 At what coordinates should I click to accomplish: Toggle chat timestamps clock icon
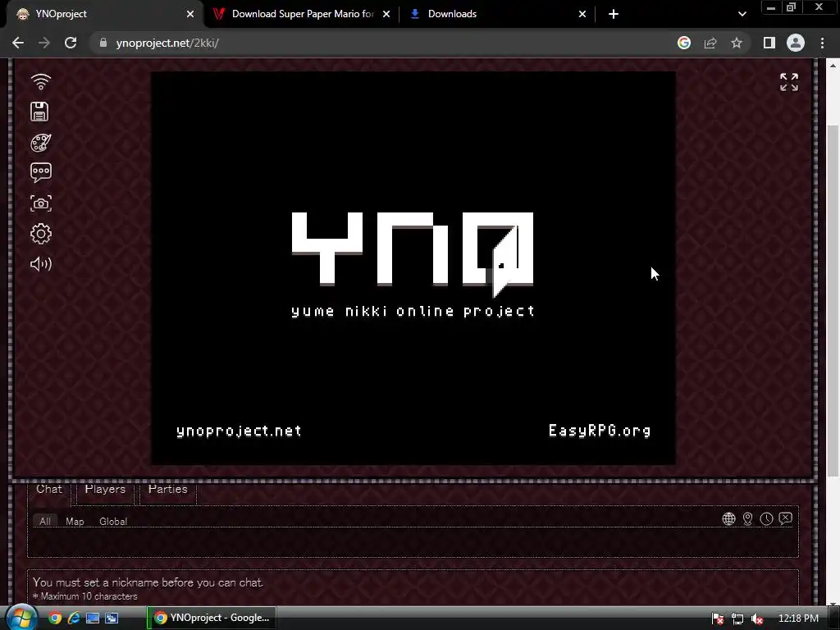767,518
